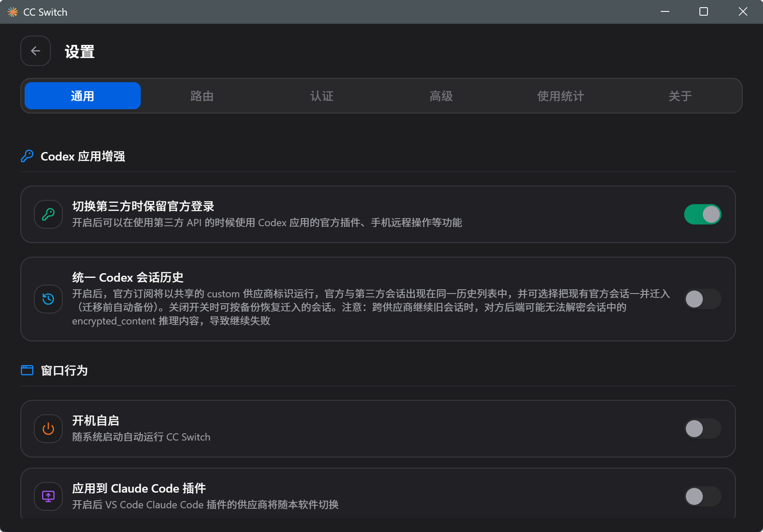Viewport: 763px width, 532px height.
Task: Enable 统一 Codex 会话历史 toggle
Action: click(702, 299)
